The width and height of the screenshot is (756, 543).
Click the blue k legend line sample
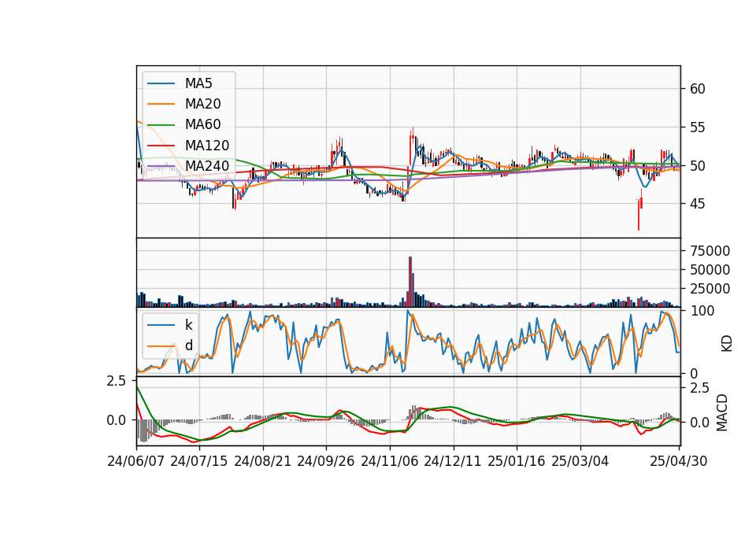point(161,325)
